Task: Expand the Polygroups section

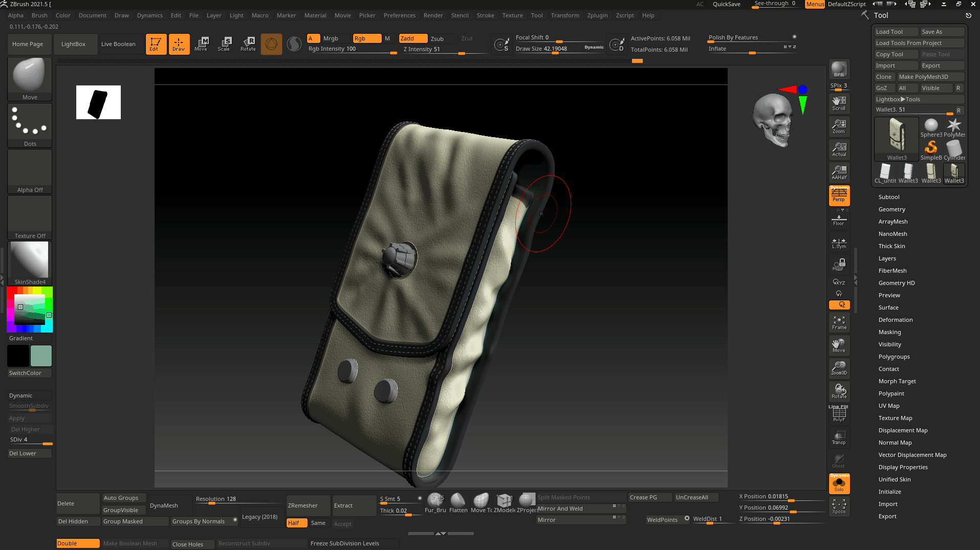Action: coord(894,357)
